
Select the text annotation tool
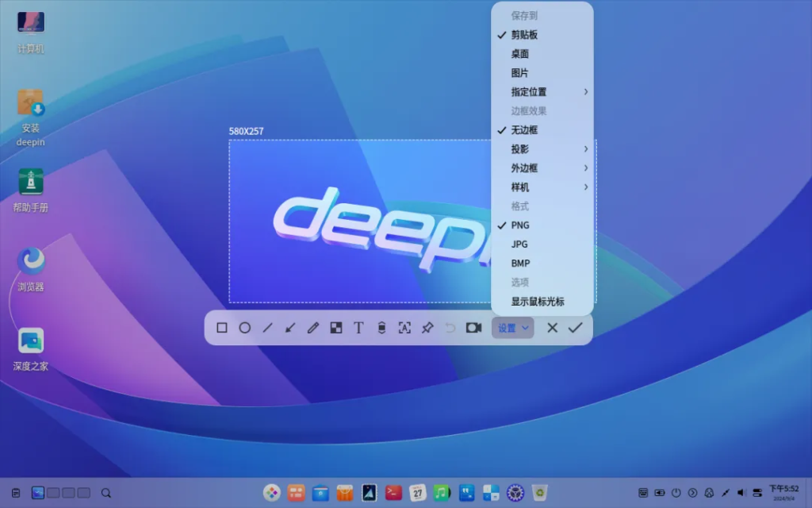coord(358,328)
